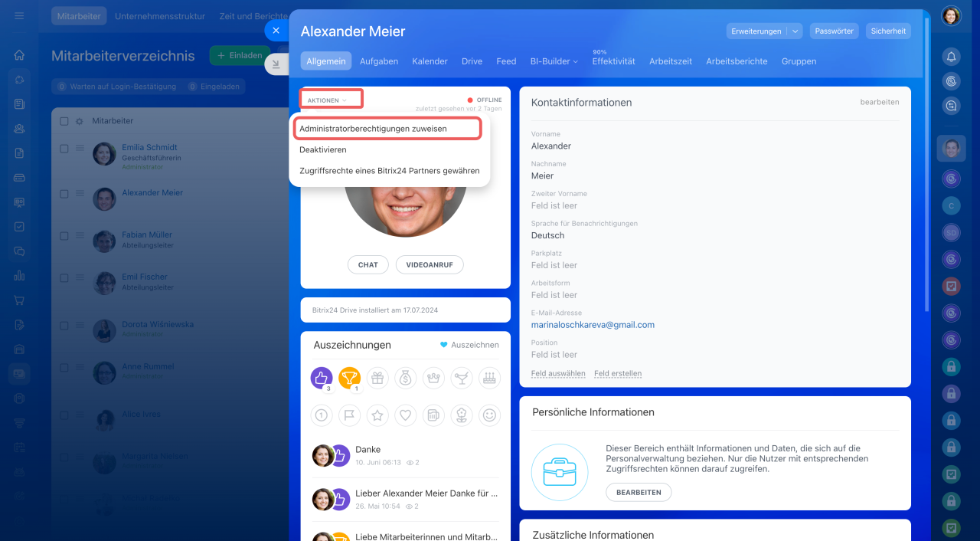Click the Feld erstellen link

coord(618,374)
